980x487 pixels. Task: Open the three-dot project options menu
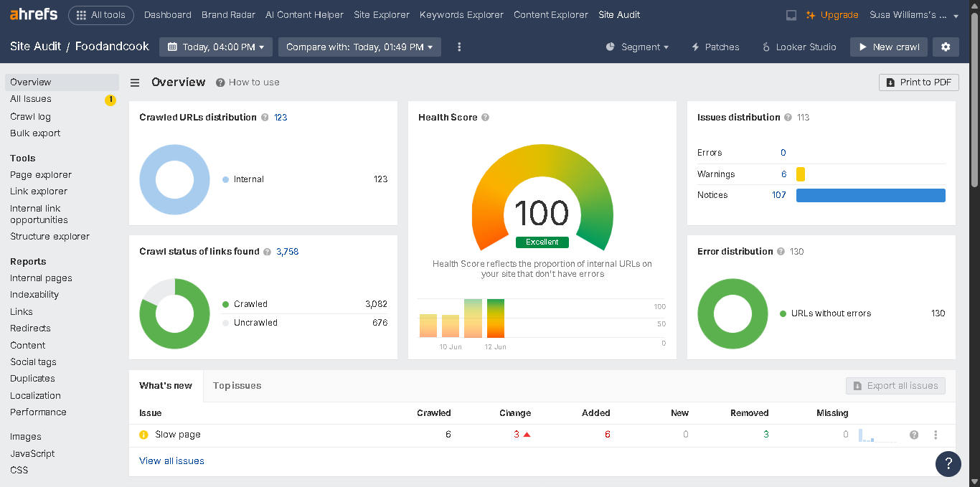coord(460,47)
